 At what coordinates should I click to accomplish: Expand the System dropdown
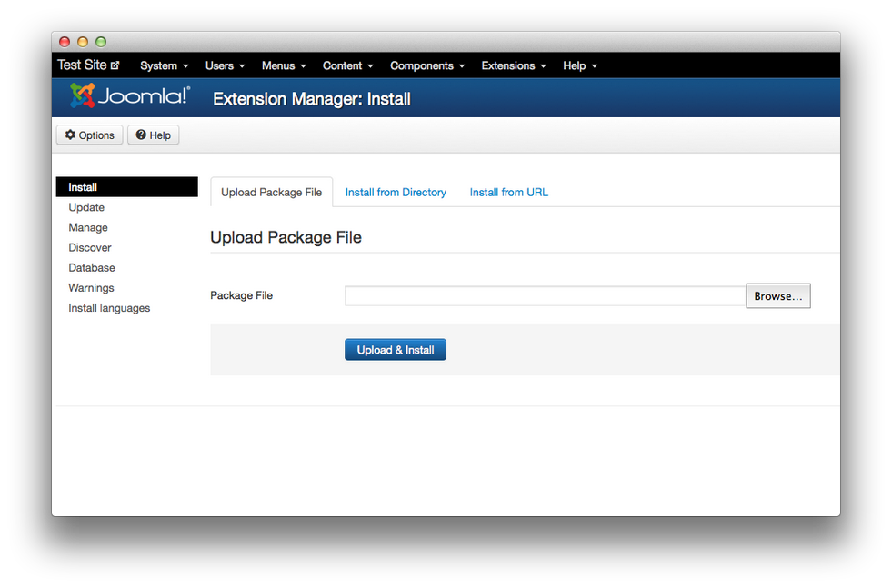[163, 65]
